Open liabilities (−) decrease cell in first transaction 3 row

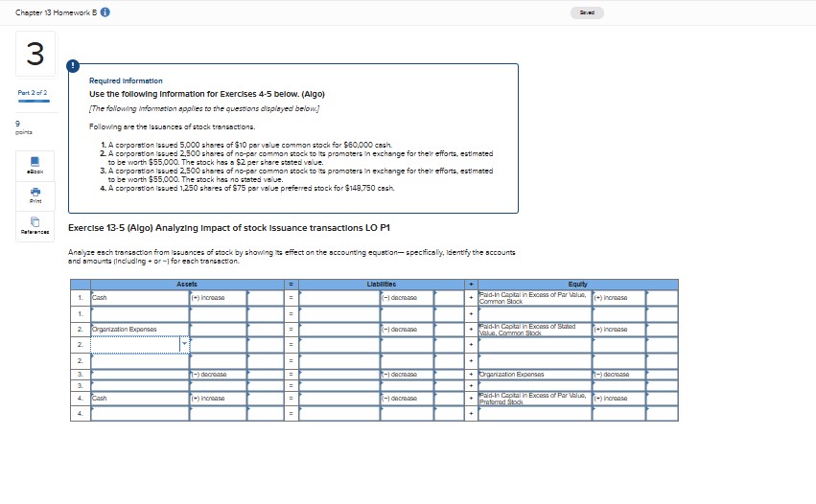click(407, 375)
